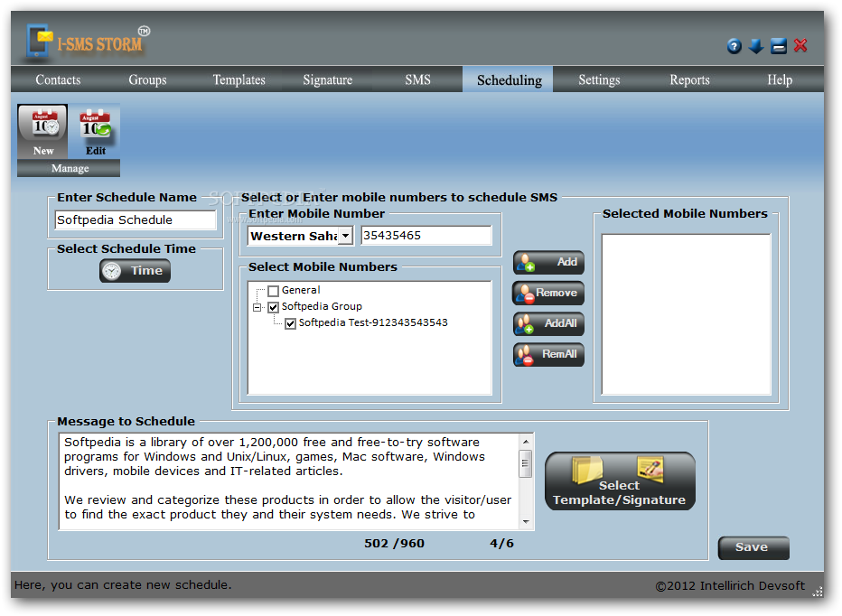842x616 pixels.
Task: Uncheck the Softpedia Group checkbox
Action: coord(274,307)
